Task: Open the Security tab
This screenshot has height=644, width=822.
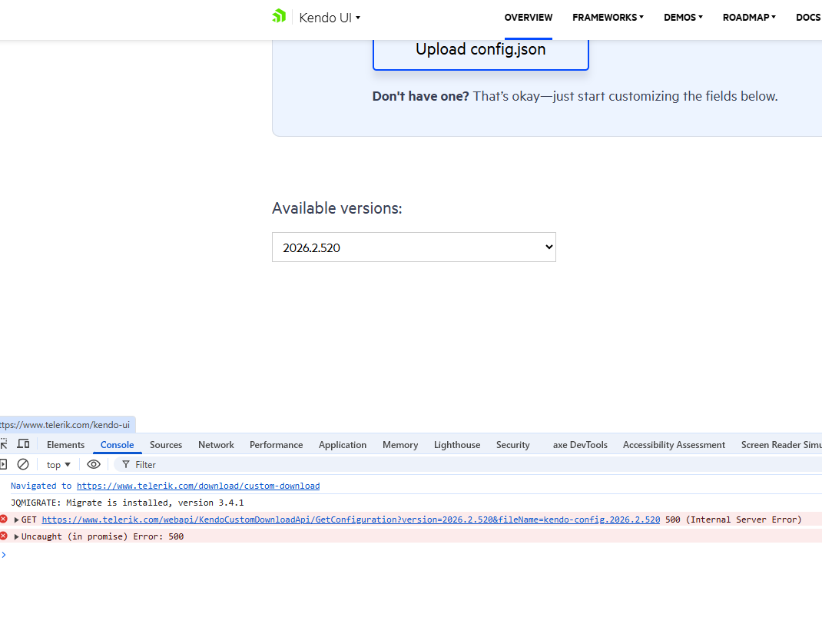Action: (512, 445)
